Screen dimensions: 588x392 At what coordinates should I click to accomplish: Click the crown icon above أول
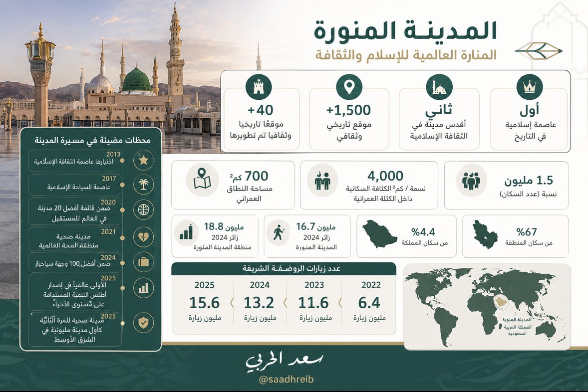point(530,87)
